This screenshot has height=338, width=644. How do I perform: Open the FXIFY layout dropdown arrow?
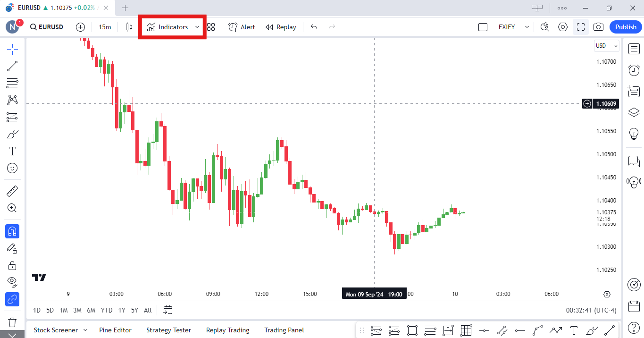coord(527,27)
